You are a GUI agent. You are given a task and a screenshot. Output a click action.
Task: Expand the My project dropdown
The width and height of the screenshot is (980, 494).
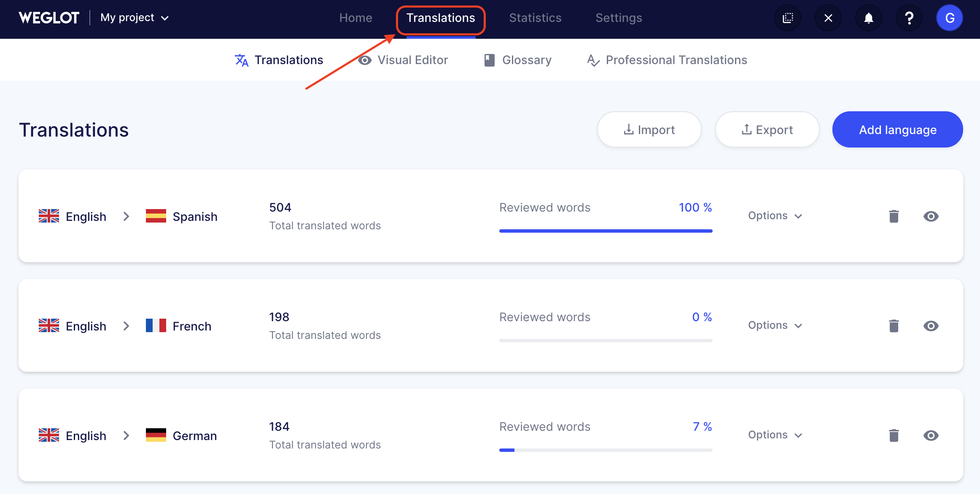[135, 18]
